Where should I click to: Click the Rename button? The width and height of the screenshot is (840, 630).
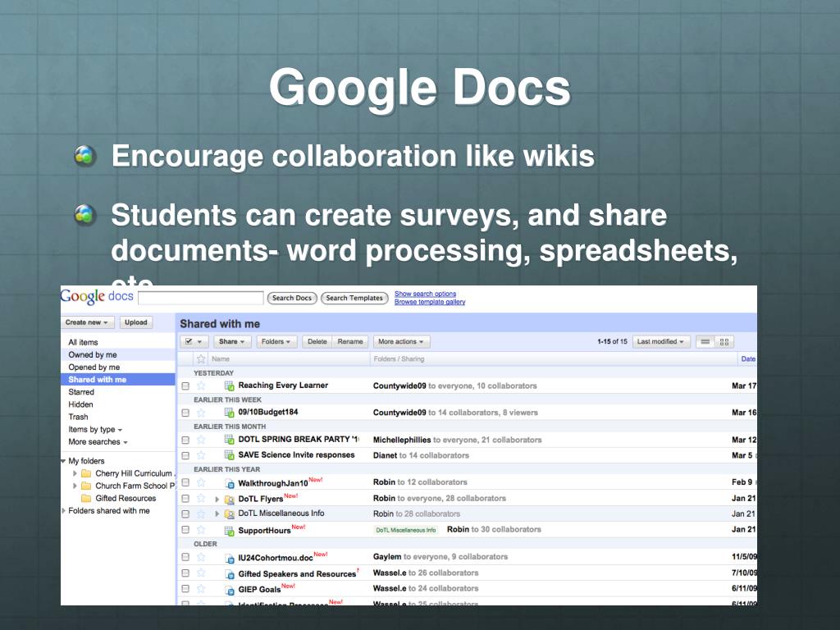[350, 342]
